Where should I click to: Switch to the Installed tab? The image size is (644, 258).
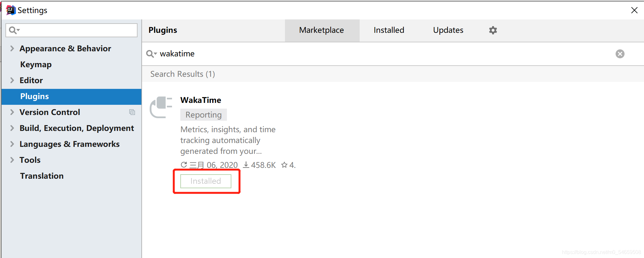pos(389,30)
